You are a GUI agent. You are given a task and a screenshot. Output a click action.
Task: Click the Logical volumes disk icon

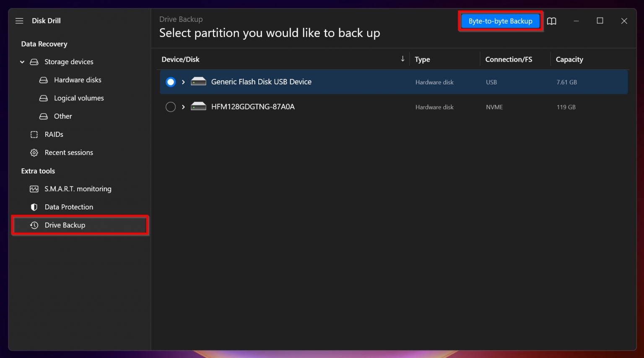point(44,98)
